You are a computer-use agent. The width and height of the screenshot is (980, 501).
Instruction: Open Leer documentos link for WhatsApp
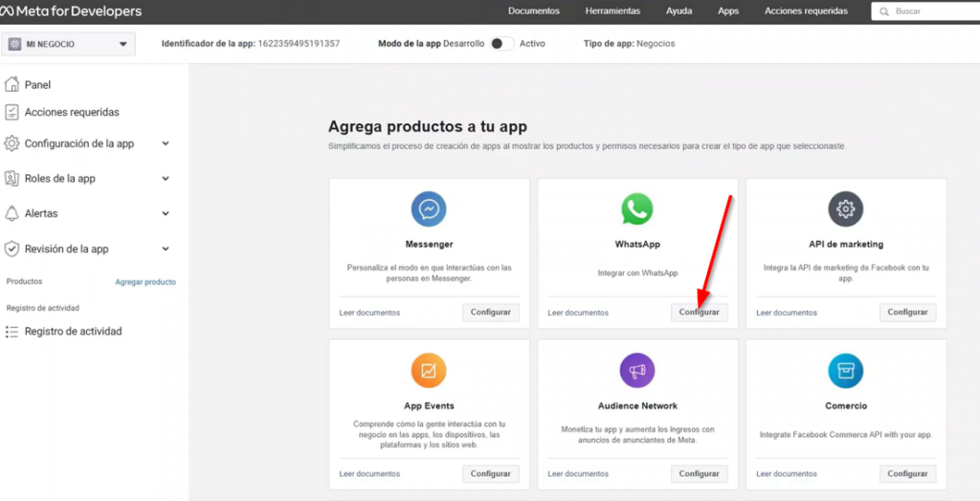pos(578,313)
